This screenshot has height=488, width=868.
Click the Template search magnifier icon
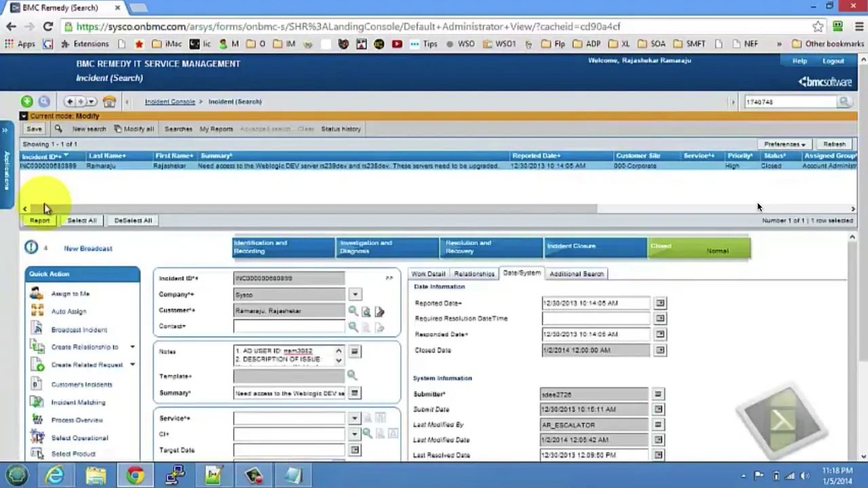click(351, 375)
